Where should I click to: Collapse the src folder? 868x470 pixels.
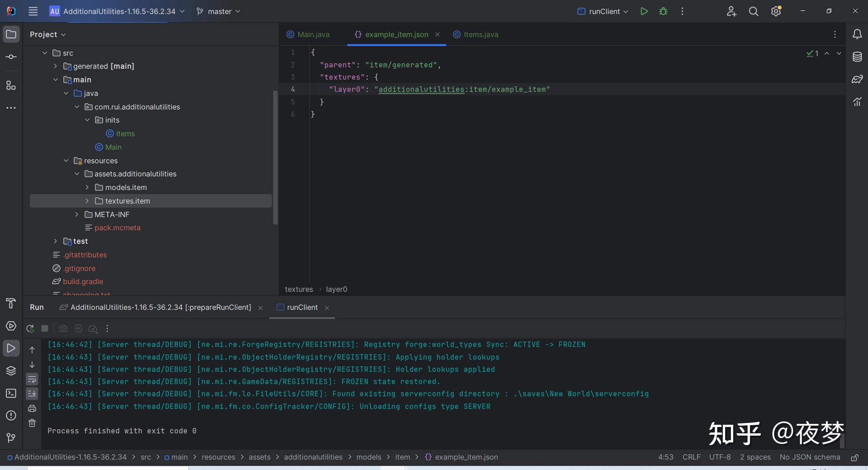click(x=45, y=53)
